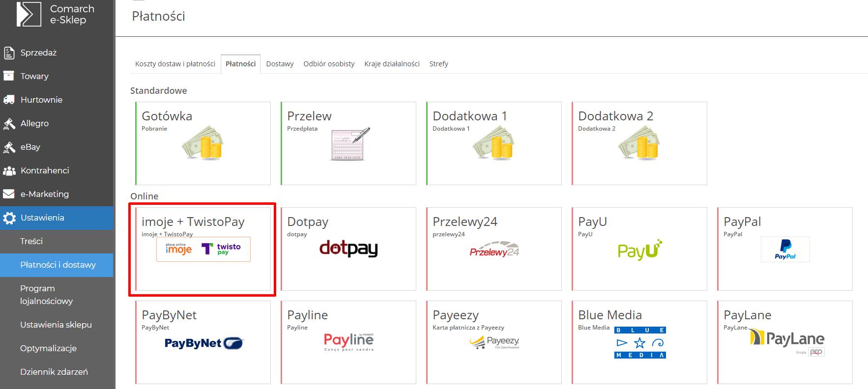Viewport: 868px width, 389px height.
Task: Open the Gotówka payment title
Action: click(167, 116)
